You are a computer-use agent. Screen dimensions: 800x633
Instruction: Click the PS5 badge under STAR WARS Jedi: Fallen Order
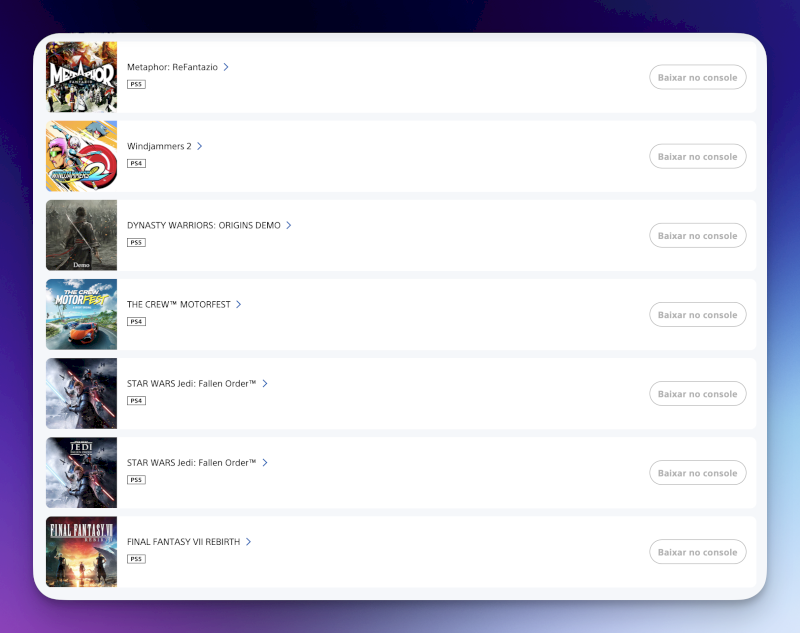coord(136,479)
